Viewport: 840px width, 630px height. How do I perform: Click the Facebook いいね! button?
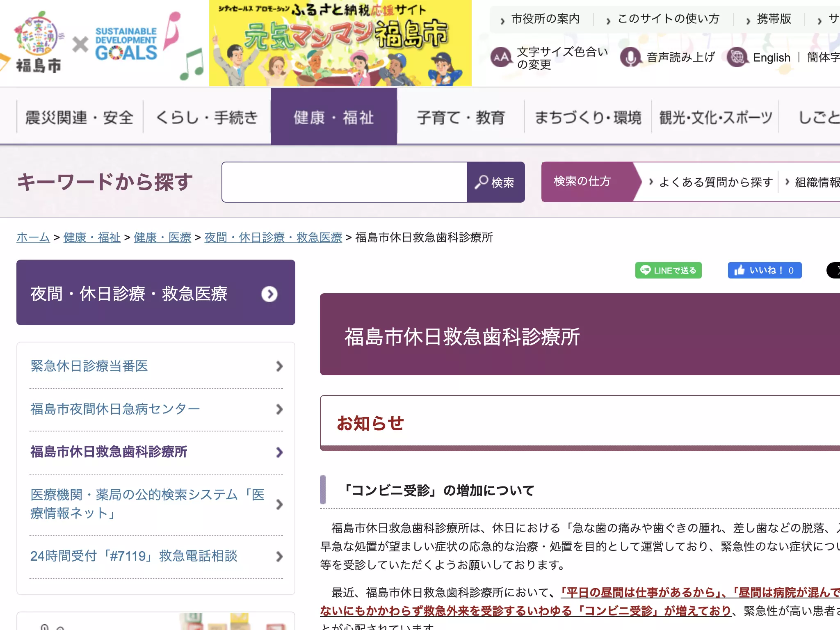765,270
